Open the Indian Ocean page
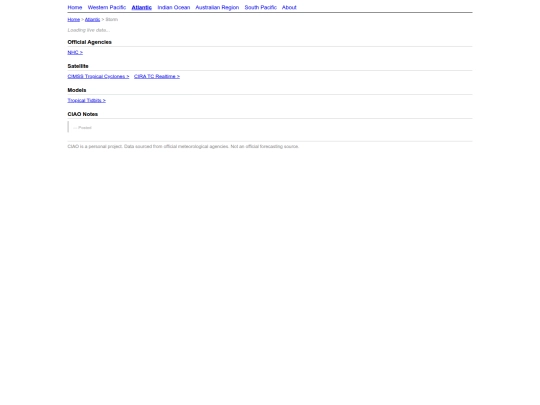The width and height of the screenshot is (540, 405). click(174, 7)
